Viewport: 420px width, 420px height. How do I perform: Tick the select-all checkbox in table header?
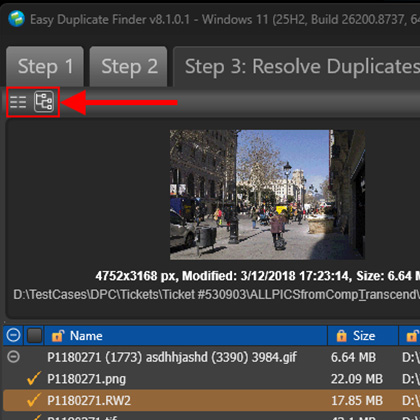coord(34,336)
